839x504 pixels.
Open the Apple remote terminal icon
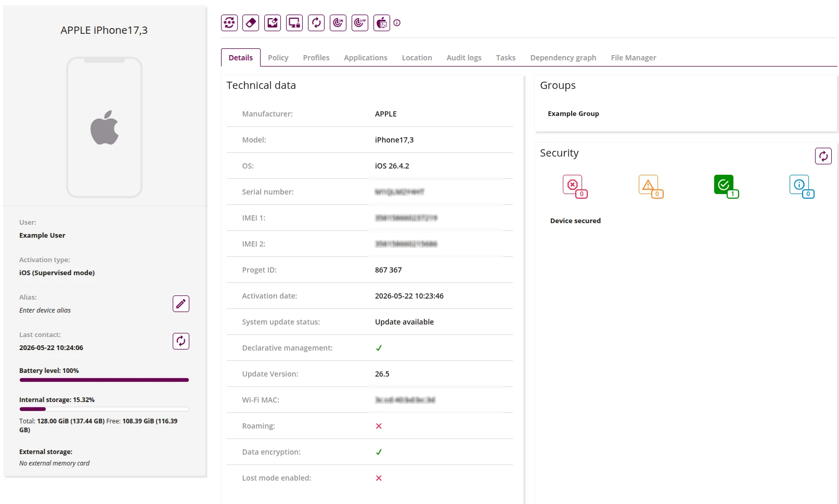pos(382,23)
